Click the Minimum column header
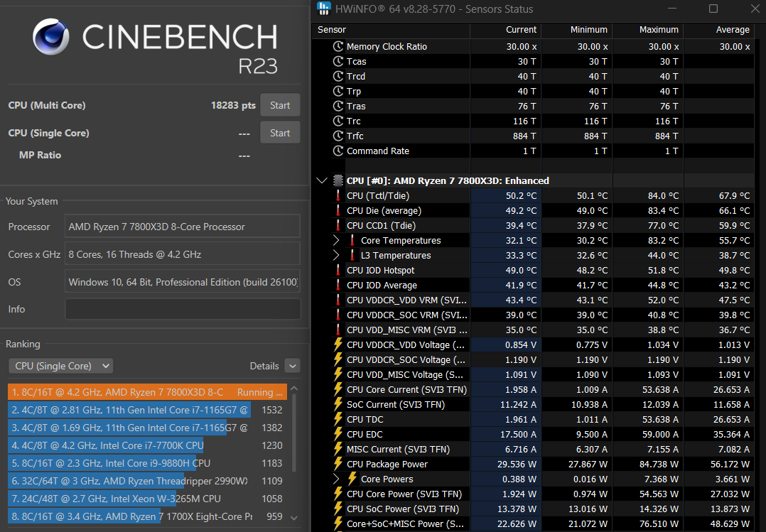The image size is (766, 532). click(588, 30)
